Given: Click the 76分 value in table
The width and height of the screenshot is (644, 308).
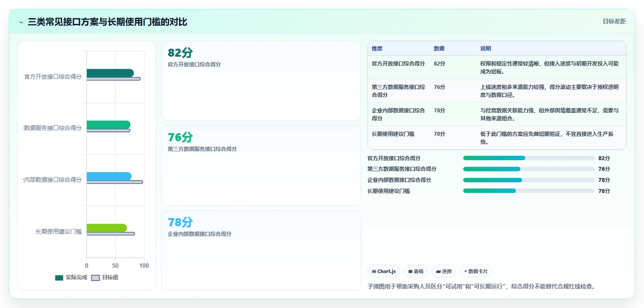Looking at the screenshot, I should 440,87.
